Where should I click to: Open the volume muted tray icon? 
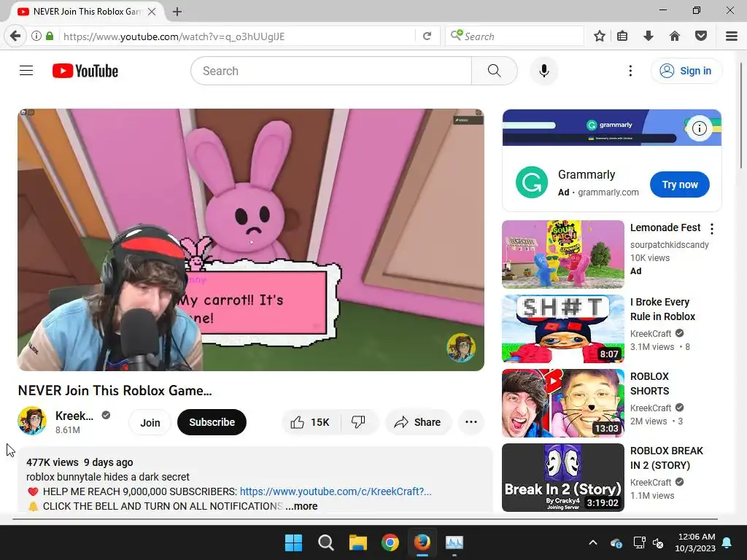658,542
